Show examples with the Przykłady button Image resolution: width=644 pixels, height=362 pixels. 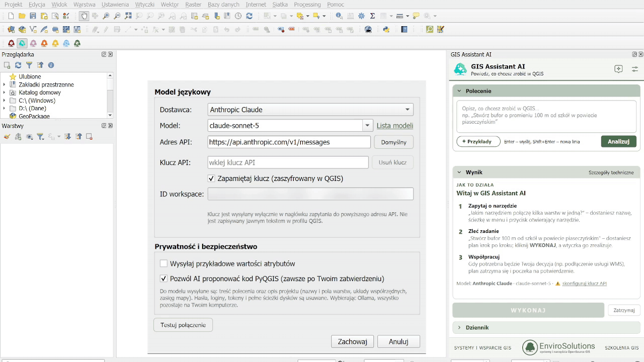point(478,142)
